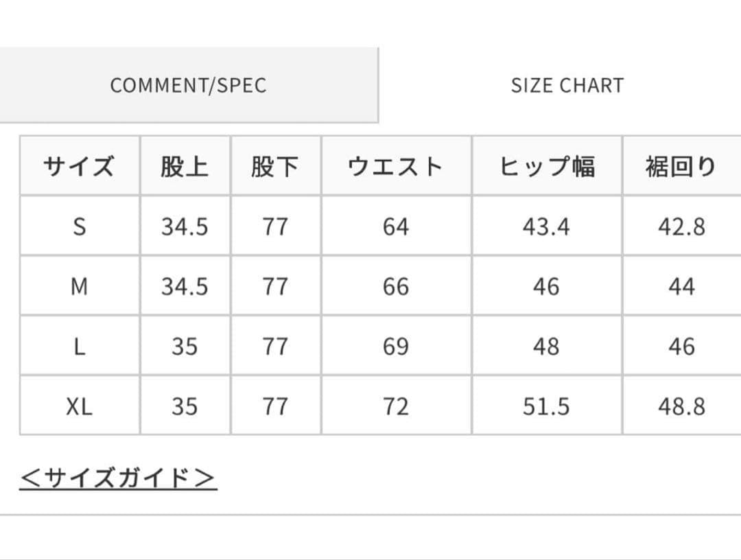Click the rise value 34.5 for size M

(x=183, y=286)
